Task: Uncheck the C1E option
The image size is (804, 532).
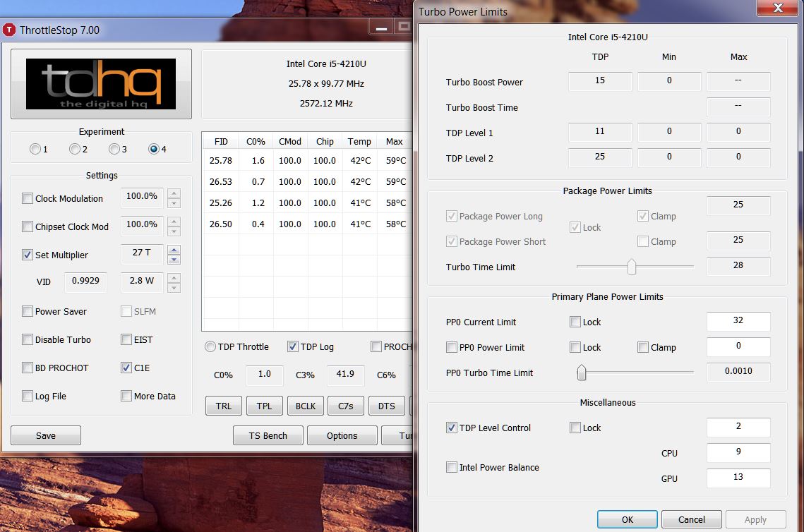Action: pyautogui.click(x=126, y=368)
